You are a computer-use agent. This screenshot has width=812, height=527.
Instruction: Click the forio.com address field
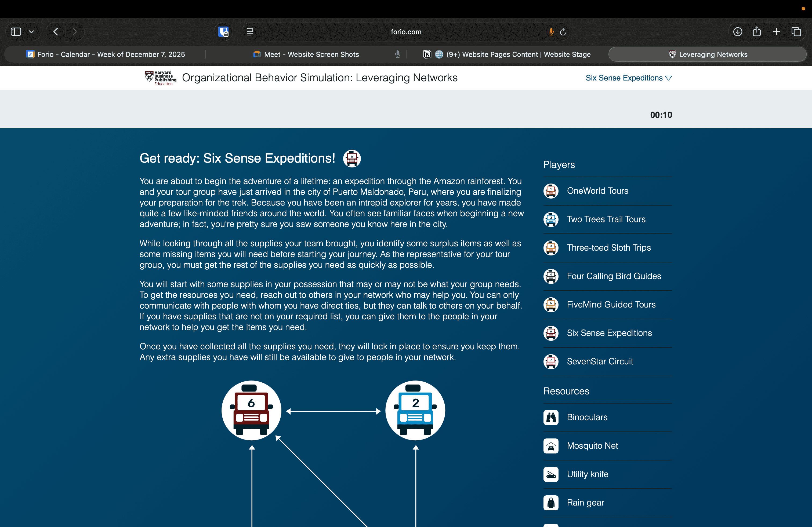pyautogui.click(x=406, y=32)
